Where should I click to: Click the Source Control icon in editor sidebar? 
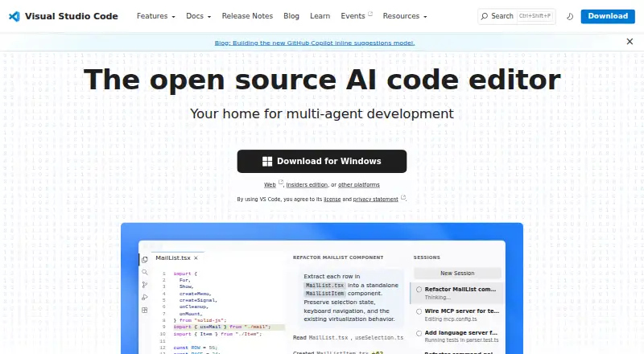(145, 285)
